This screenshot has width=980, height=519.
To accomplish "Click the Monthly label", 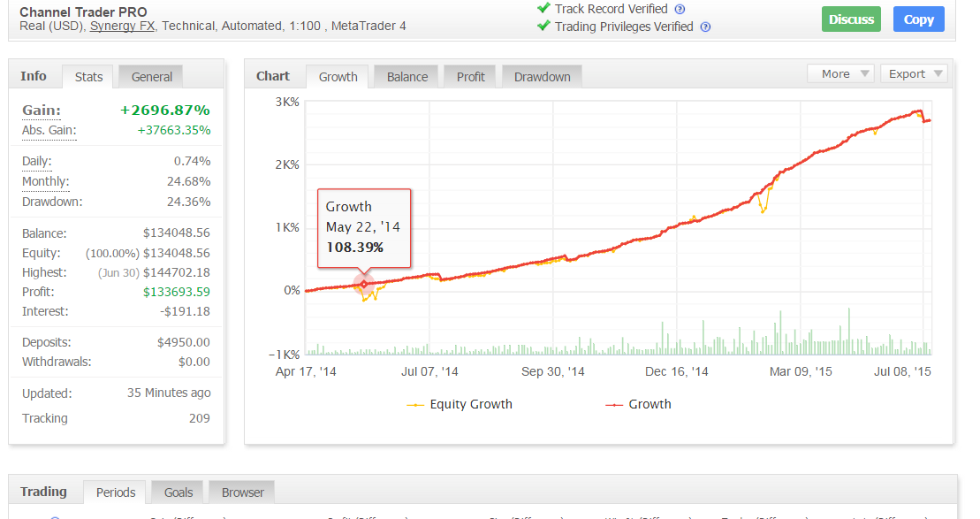I will [x=45, y=182].
